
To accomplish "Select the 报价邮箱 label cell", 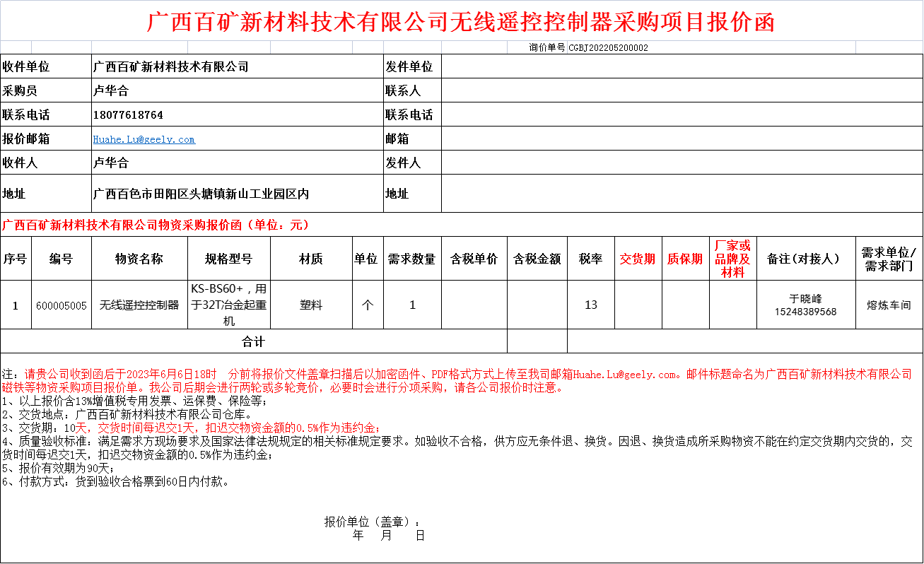I will pos(46,139).
